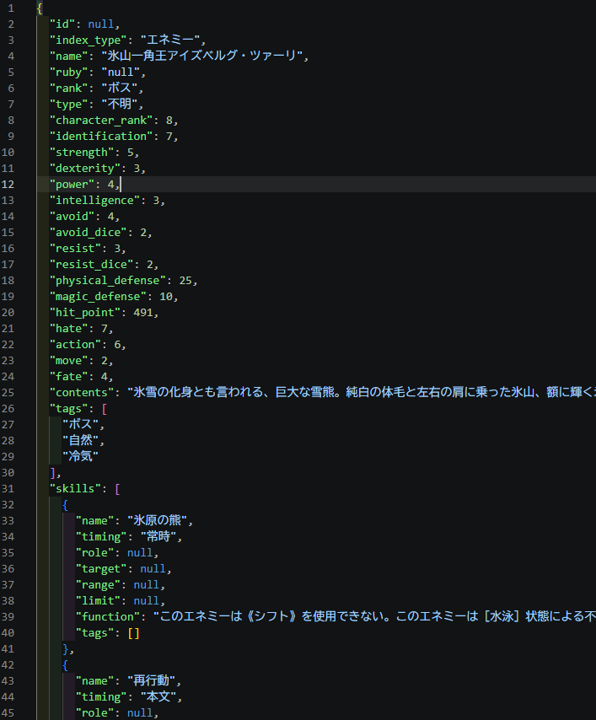Click the timing value "本文"
The height and width of the screenshot is (720, 596).
coord(158,697)
